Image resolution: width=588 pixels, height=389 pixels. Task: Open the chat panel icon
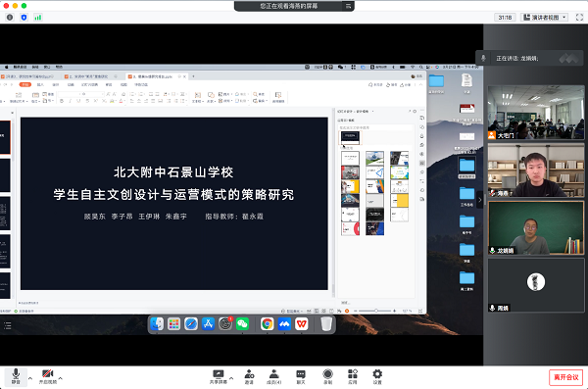tap(301, 376)
